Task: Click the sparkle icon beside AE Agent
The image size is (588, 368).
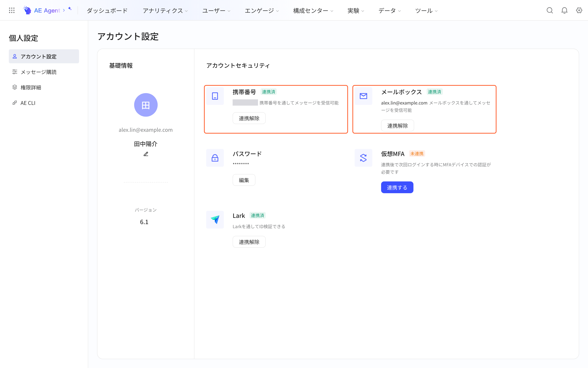Action: (70, 9)
